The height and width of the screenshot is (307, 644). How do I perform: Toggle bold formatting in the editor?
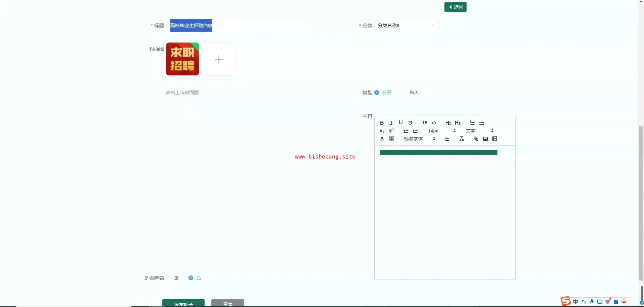click(x=382, y=123)
